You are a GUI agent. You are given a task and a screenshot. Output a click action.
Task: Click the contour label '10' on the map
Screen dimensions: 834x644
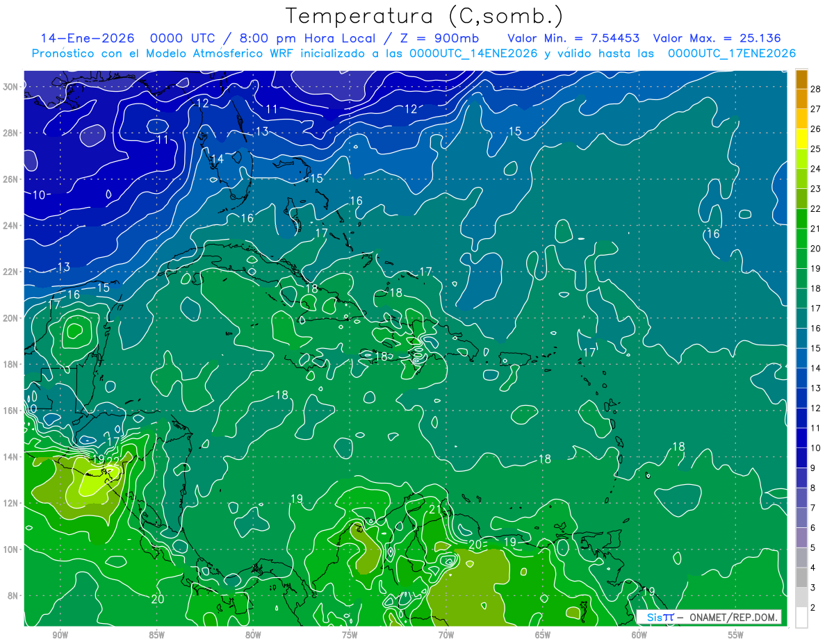[38, 195]
